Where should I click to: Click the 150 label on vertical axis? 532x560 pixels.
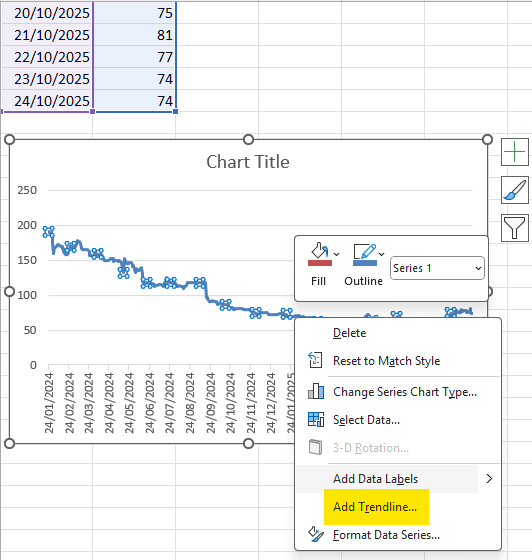(x=27, y=260)
